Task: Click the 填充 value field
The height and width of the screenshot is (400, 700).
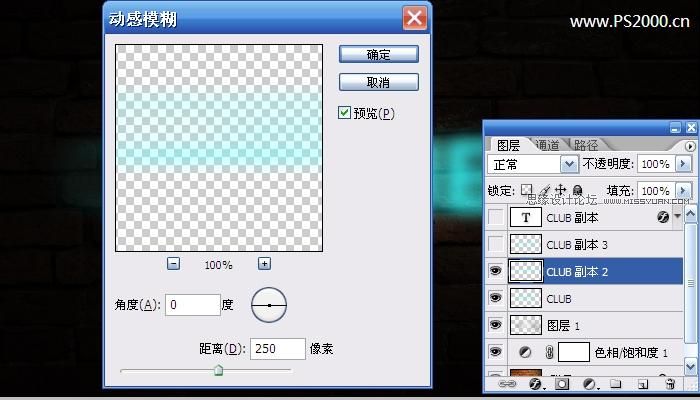Action: click(656, 191)
